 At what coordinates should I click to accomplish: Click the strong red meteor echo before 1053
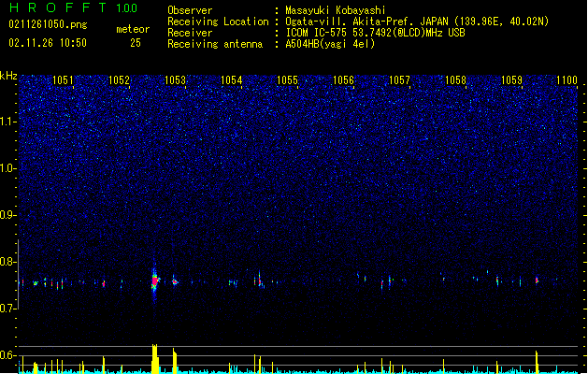(x=155, y=281)
